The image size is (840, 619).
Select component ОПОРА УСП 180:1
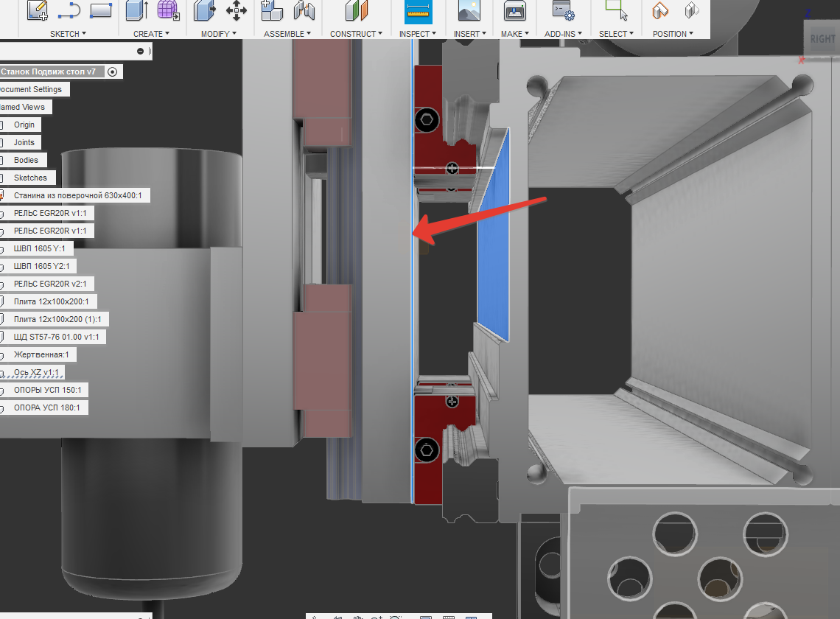(x=46, y=408)
